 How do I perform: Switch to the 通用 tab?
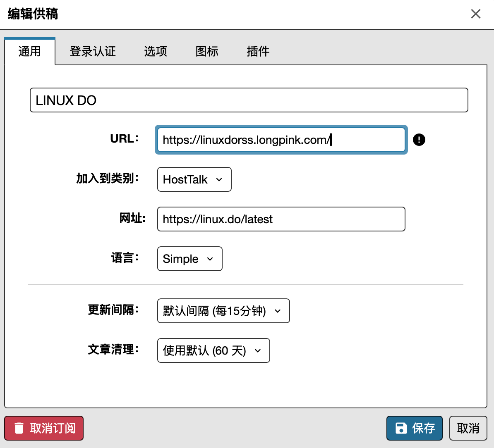point(30,51)
